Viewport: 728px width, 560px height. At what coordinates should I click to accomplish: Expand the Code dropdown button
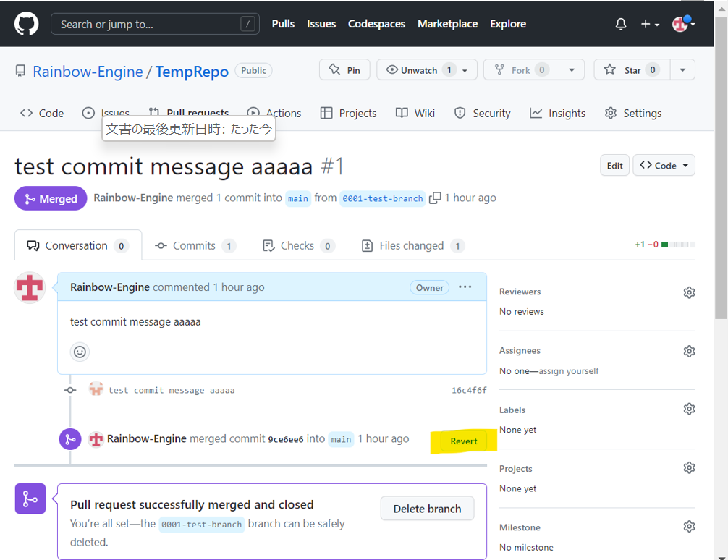(664, 165)
